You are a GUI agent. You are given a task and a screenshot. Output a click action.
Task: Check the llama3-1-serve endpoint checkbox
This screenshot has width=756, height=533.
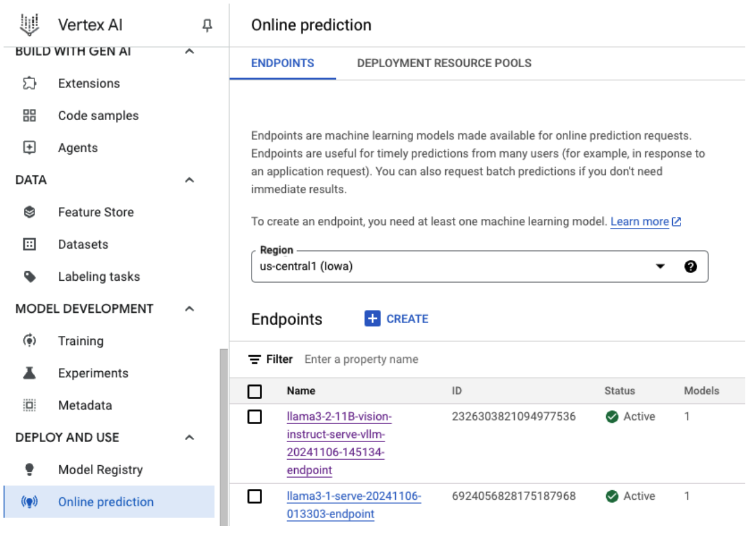255,496
